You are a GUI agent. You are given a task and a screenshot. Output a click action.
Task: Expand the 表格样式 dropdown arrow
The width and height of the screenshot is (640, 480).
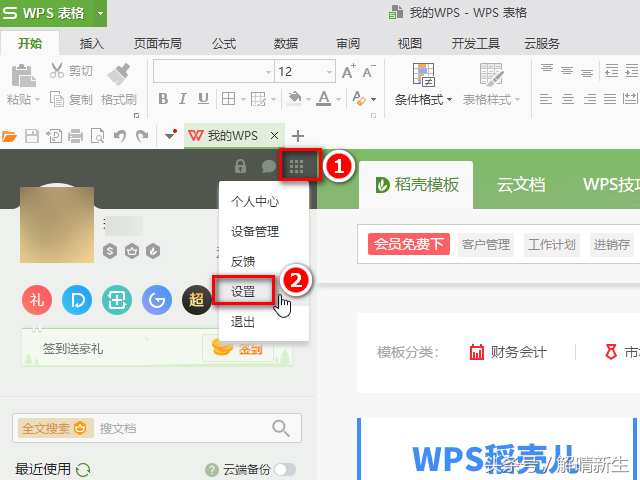[x=517, y=99]
